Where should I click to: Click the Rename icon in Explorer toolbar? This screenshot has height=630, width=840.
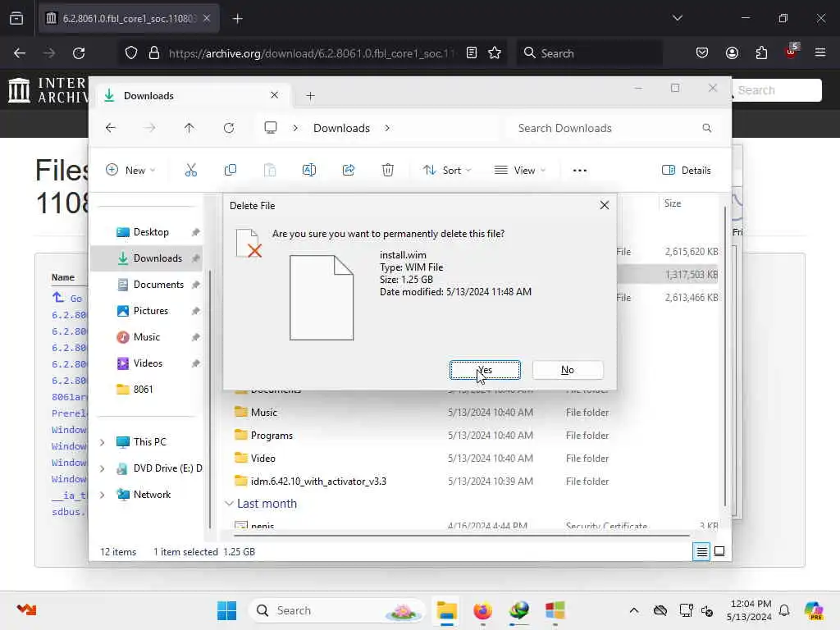pos(309,171)
